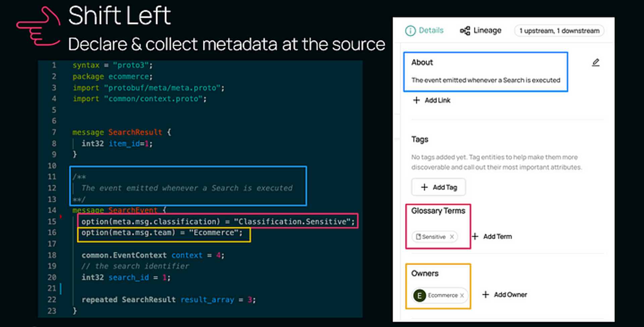Click line number 21 in the gutter
Image resolution: width=644 pixels, height=327 pixels.
point(52,288)
